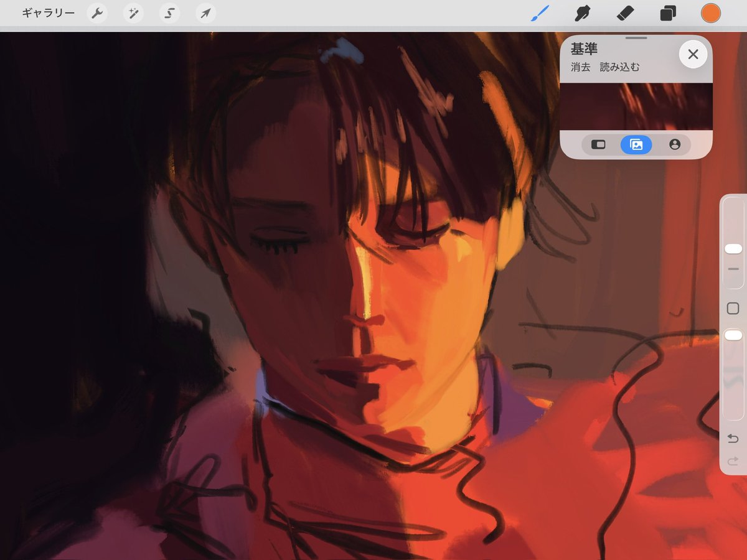Select the Eraser tool
The width and height of the screenshot is (747, 560).
click(x=625, y=13)
